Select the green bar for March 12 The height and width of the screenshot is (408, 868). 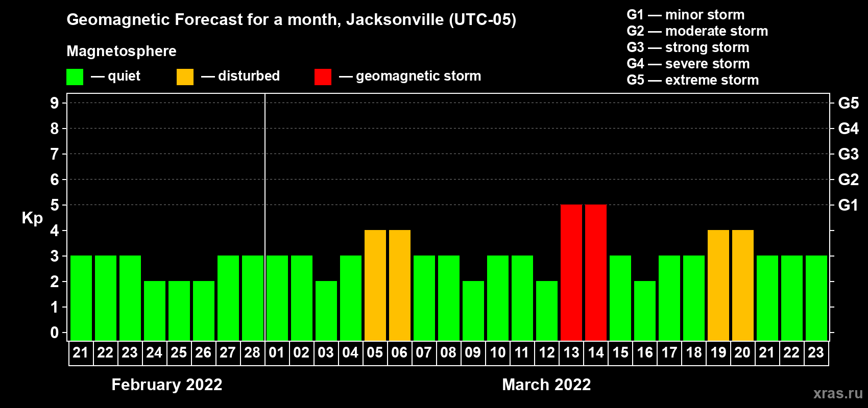547,311
